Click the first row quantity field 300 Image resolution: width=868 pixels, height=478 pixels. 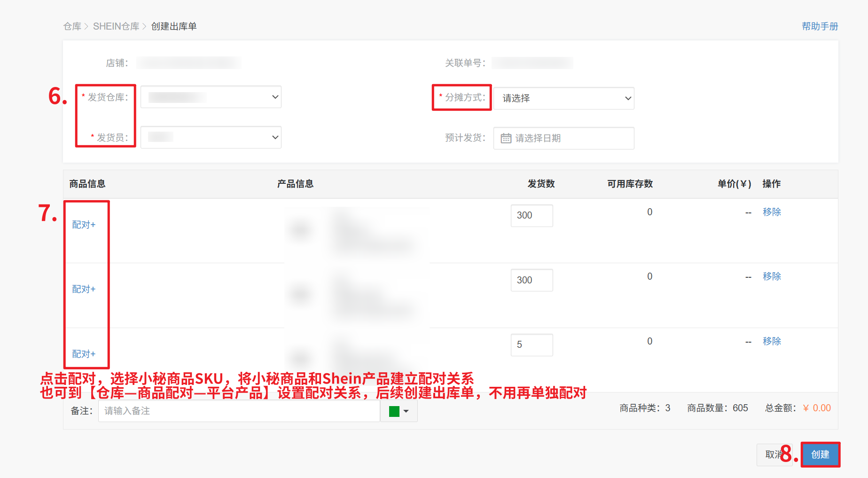click(x=532, y=216)
